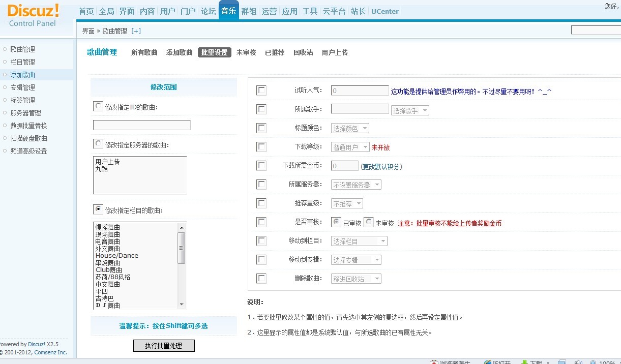Open the 选择歌手 dropdown
The image size is (621, 364).
click(x=409, y=110)
